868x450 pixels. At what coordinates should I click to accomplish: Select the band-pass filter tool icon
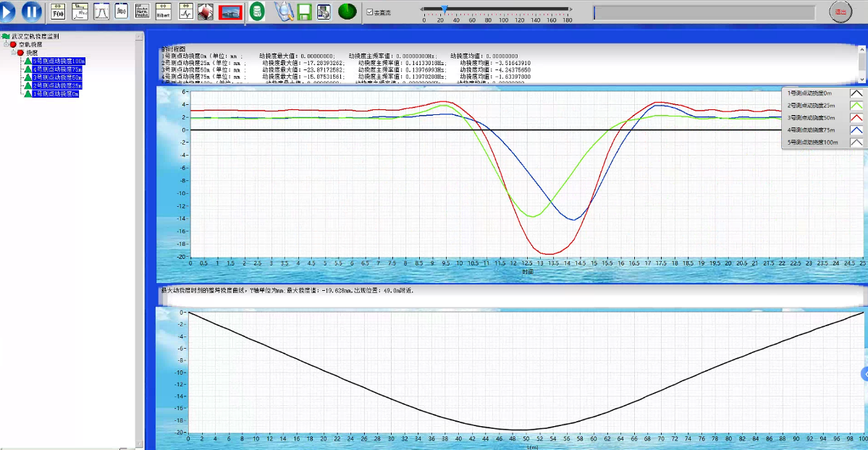[x=101, y=12]
